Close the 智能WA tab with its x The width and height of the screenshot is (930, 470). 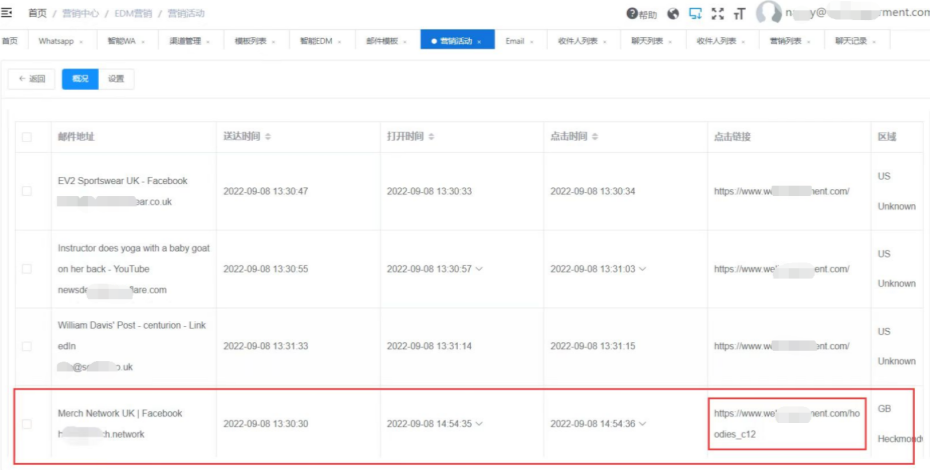(143, 42)
